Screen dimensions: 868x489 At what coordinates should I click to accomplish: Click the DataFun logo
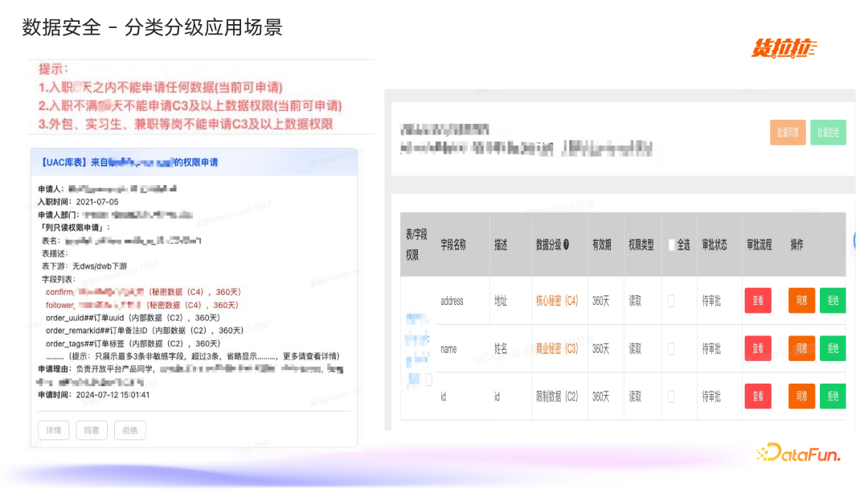[x=798, y=453]
